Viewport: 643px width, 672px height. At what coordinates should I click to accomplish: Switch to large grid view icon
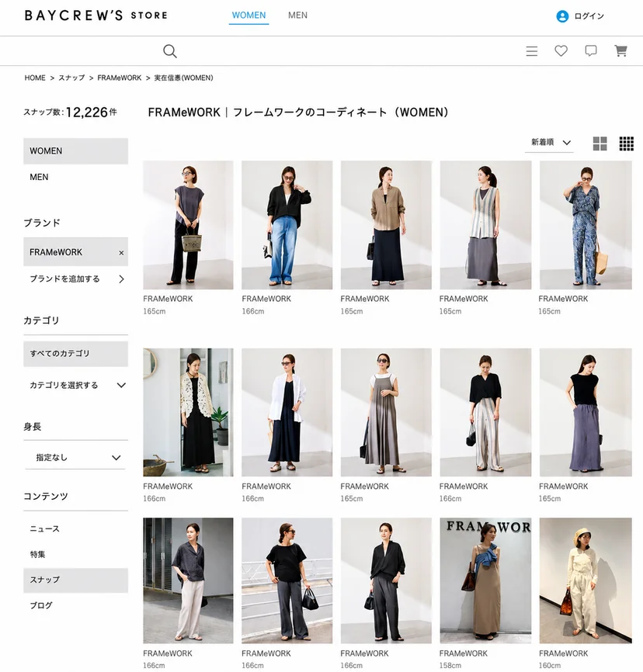[x=600, y=144]
